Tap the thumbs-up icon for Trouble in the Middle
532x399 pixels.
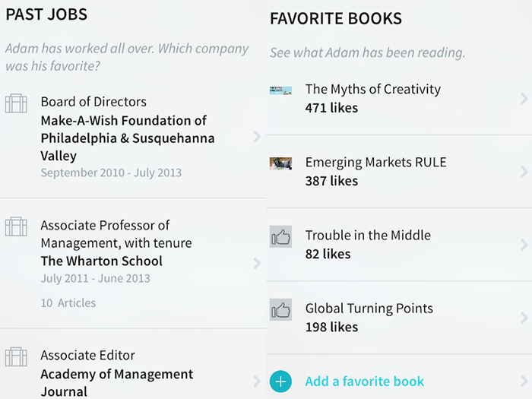pos(280,236)
